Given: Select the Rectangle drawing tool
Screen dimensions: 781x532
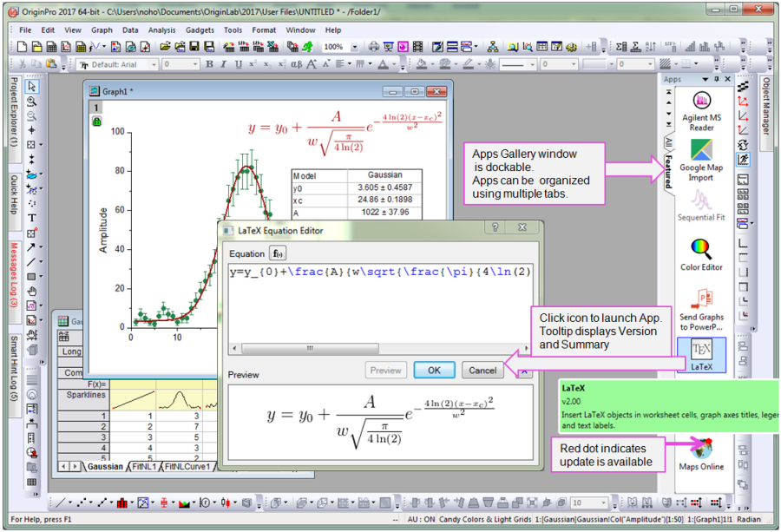Looking at the screenshot, I should click(x=31, y=277).
